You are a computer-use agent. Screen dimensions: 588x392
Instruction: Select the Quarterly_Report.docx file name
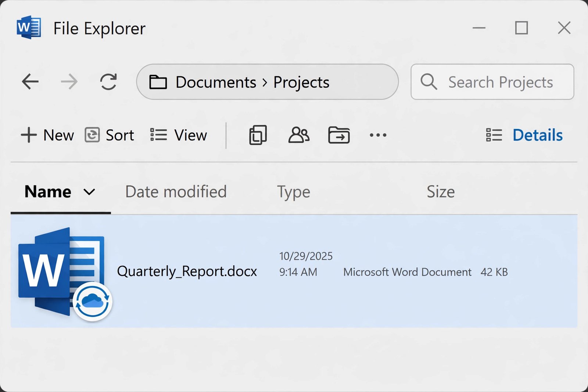(187, 271)
